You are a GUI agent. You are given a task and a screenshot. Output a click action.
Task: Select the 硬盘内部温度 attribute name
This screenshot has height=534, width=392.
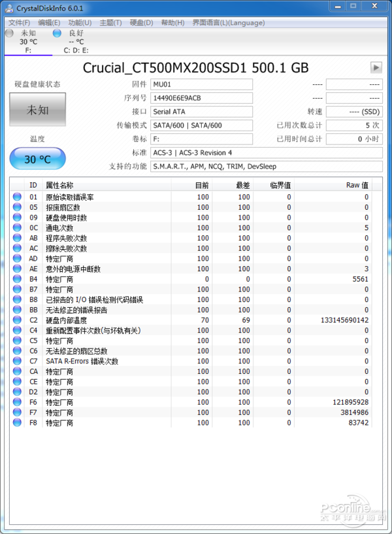pyautogui.click(x=67, y=320)
